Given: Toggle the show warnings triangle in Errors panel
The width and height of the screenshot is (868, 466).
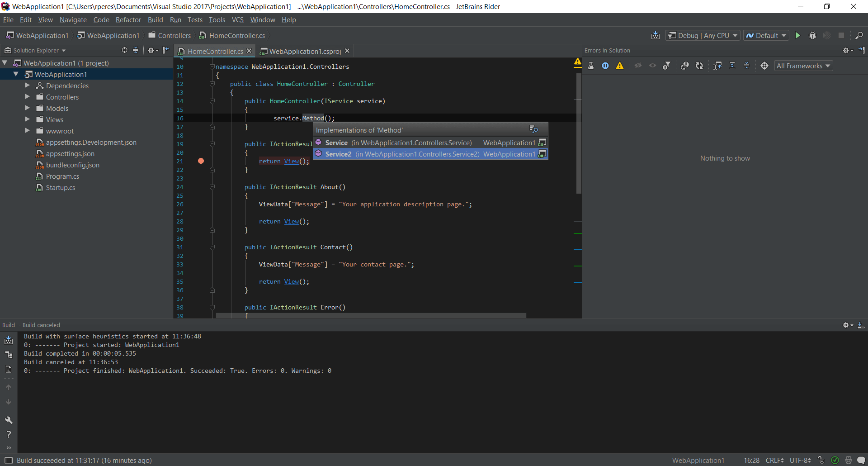Looking at the screenshot, I should click(x=620, y=66).
